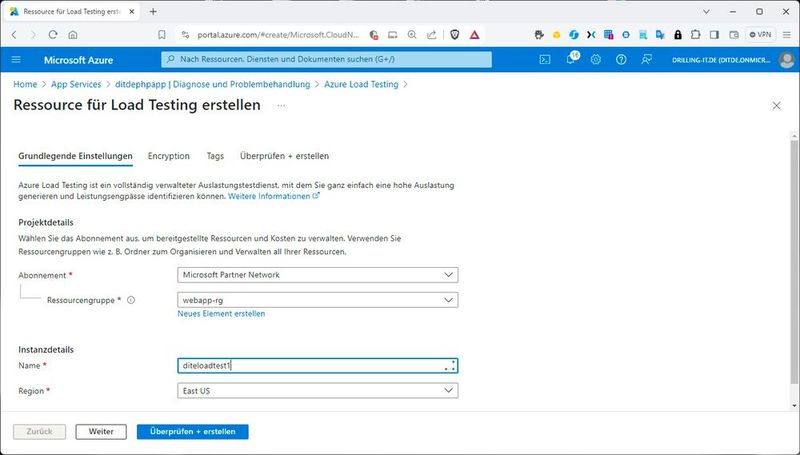800x455 pixels.
Task: Click the blade vertical scrollbar
Action: 794,261
